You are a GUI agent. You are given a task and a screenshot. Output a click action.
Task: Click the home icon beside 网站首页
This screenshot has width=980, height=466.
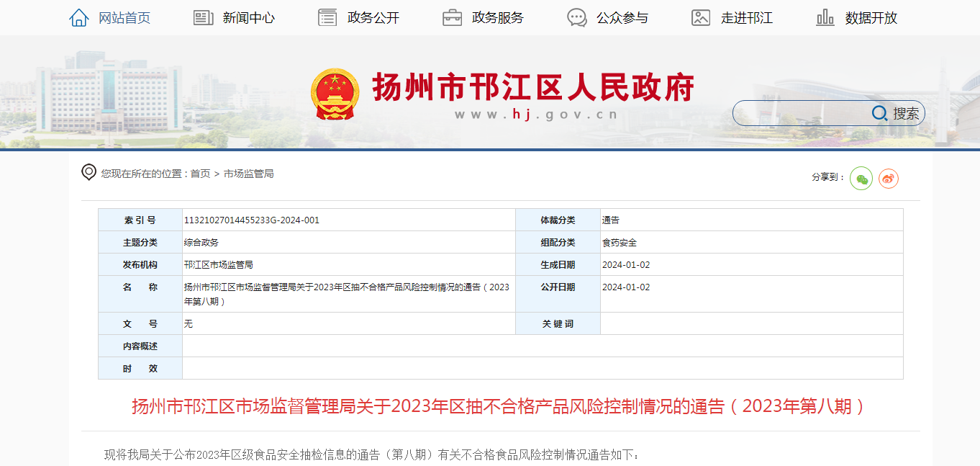[x=79, y=18]
